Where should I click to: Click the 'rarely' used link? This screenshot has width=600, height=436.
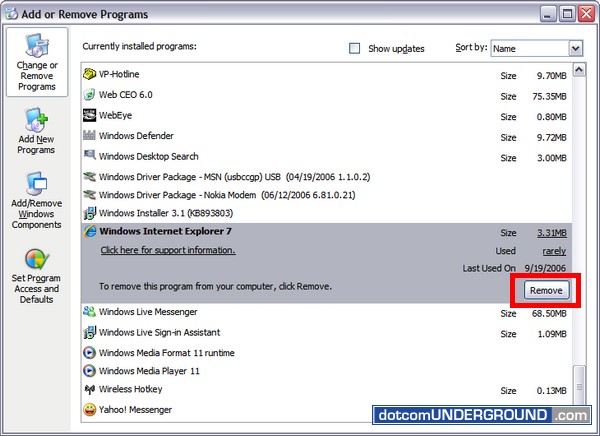pyautogui.click(x=554, y=251)
